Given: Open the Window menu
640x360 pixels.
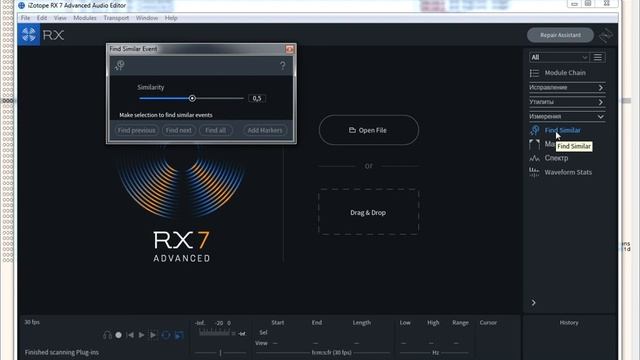Looking at the screenshot, I should (x=147, y=18).
